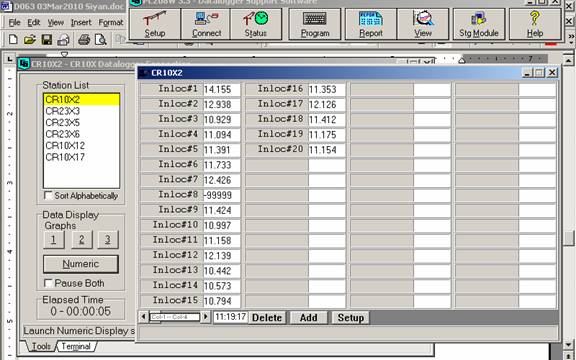
Task: Click the 11:19:17 time field
Action: 230,317
